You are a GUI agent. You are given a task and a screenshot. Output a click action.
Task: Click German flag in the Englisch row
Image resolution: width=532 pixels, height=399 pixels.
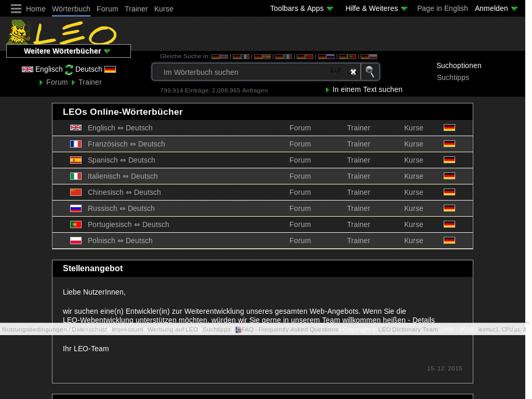point(449,128)
